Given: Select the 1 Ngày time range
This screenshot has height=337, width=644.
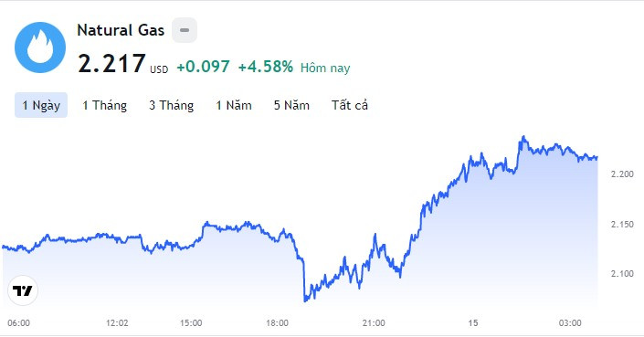Looking at the screenshot, I should [41, 105].
